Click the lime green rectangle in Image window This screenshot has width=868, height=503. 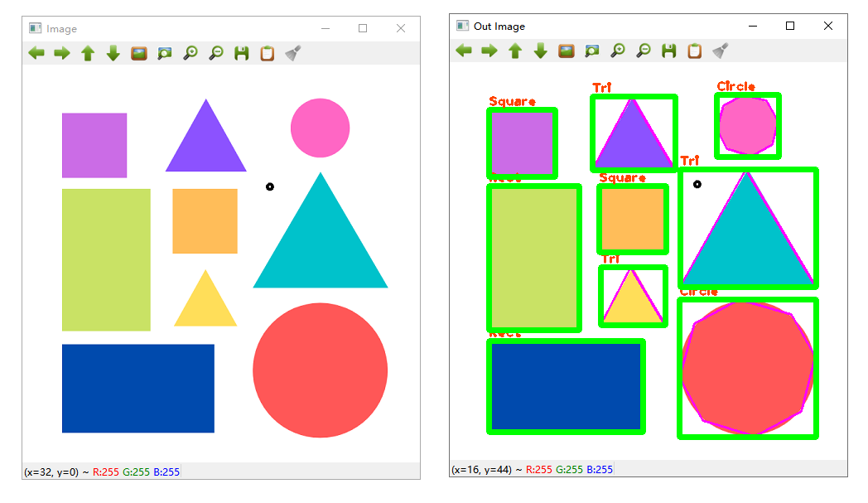[x=106, y=260]
